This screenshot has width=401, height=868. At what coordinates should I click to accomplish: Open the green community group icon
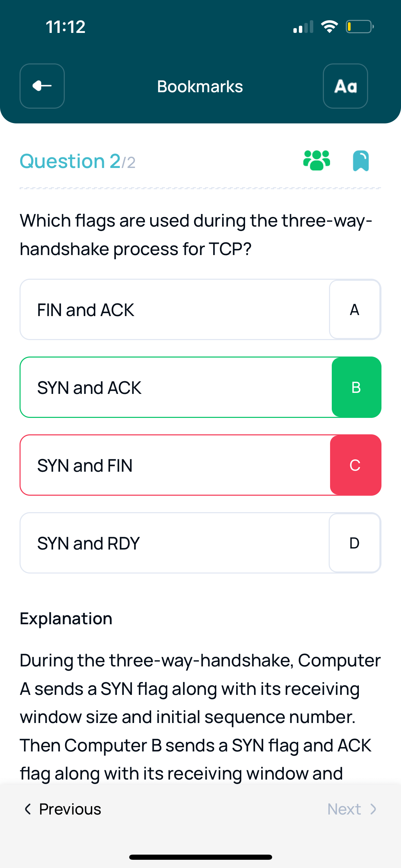click(317, 160)
